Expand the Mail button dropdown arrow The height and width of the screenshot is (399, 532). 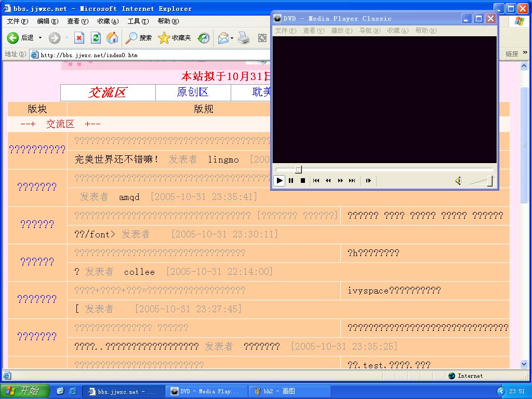[x=232, y=37]
